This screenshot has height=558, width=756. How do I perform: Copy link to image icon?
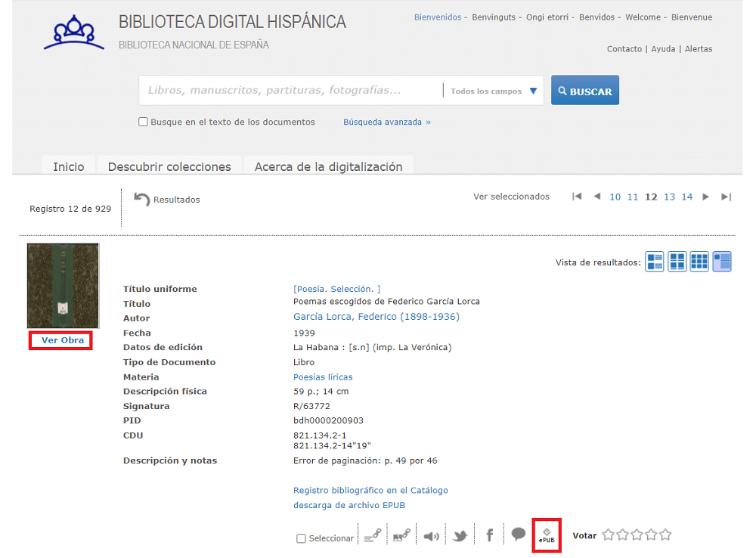pos(401,535)
